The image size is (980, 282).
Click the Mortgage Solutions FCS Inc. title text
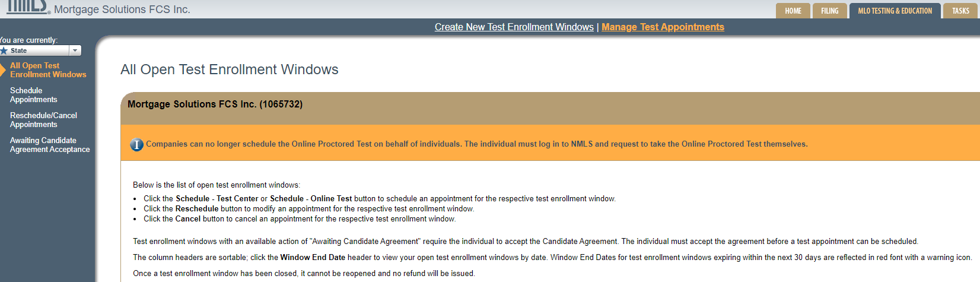122,9
